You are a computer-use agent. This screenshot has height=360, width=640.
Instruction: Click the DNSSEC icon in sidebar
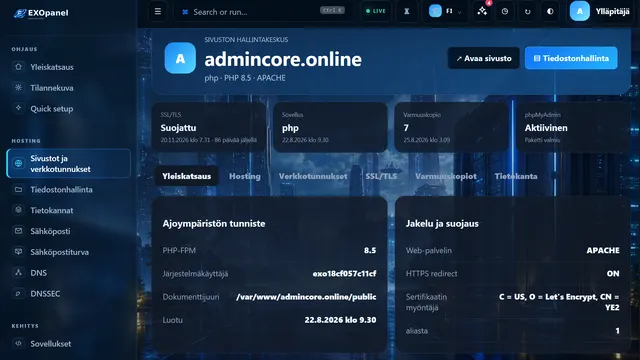pyautogui.click(x=18, y=293)
